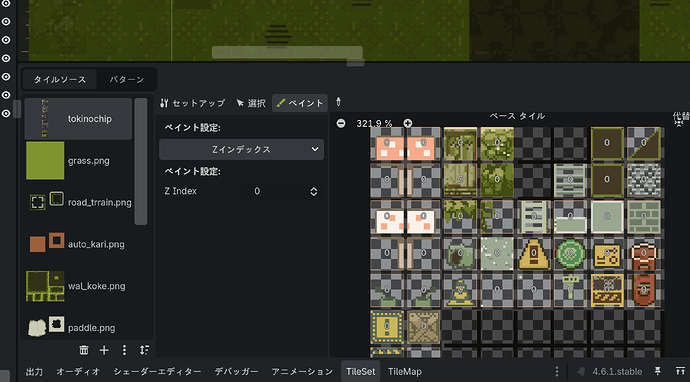Select the TileMap bottom panel tab
The height and width of the screenshot is (382, 690).
point(404,372)
